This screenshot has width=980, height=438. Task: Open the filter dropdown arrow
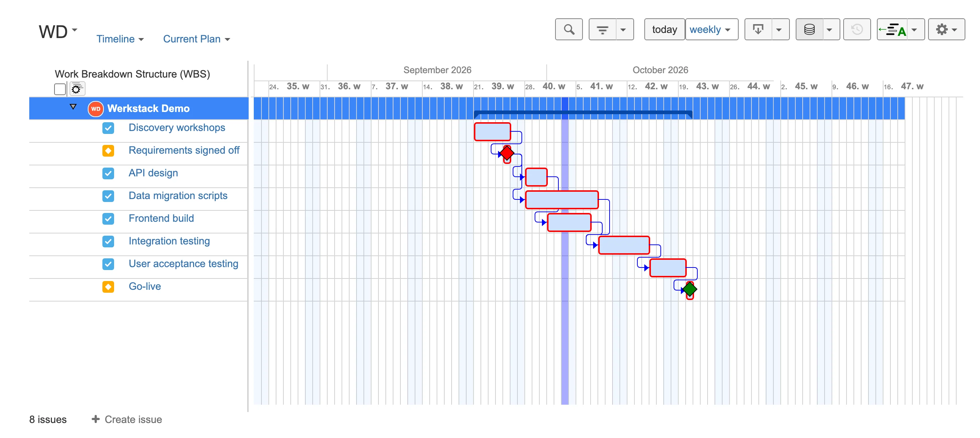(623, 29)
